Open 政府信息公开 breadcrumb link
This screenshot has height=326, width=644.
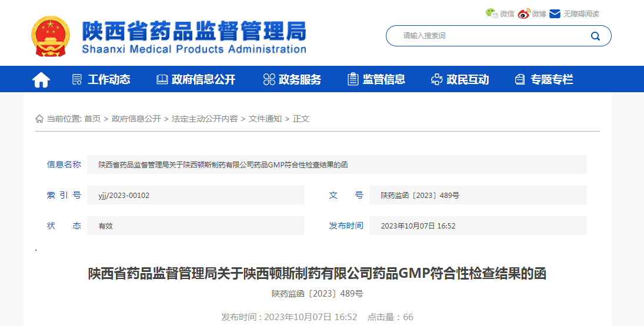136,119
